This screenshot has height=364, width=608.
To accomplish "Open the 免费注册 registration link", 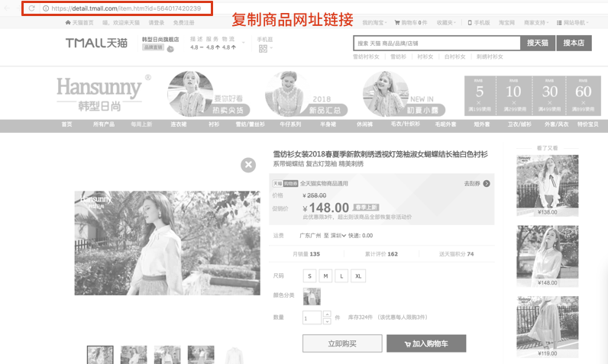I will point(183,22).
